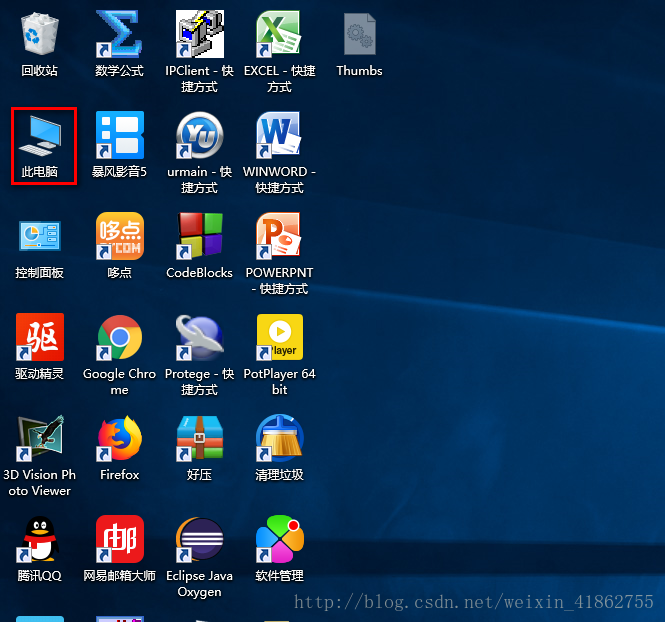Click the '数学公式' label text

tap(120, 70)
